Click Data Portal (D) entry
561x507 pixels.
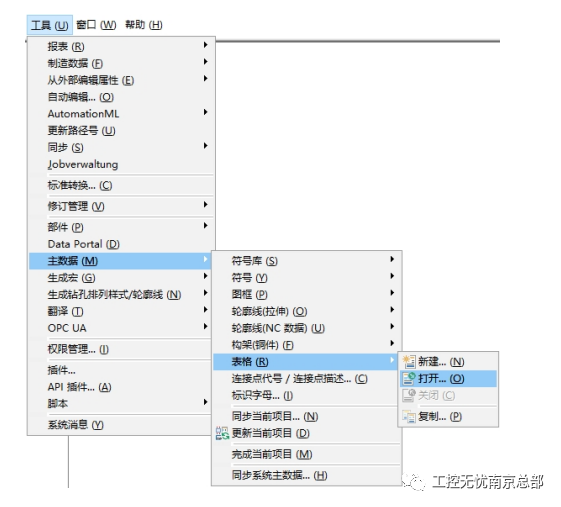(x=121, y=244)
